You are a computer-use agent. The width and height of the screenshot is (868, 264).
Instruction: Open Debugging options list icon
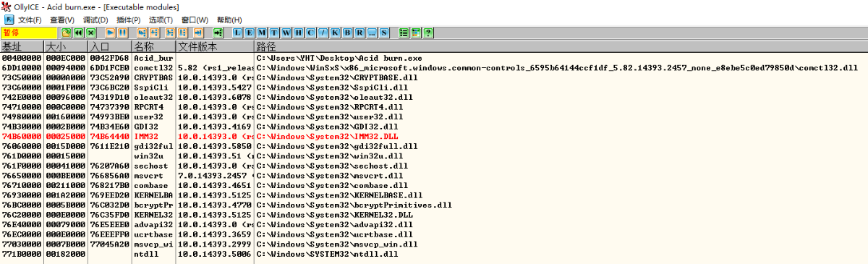click(x=404, y=33)
